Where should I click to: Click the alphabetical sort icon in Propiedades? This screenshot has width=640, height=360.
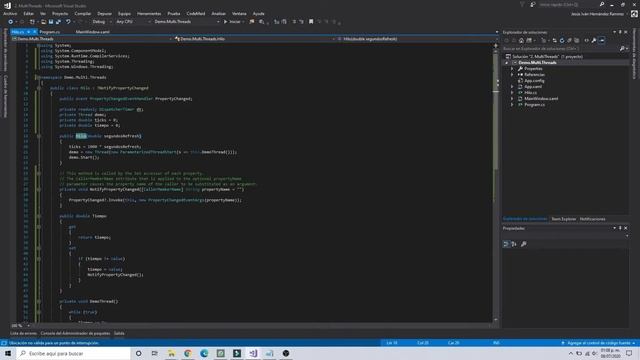514,244
